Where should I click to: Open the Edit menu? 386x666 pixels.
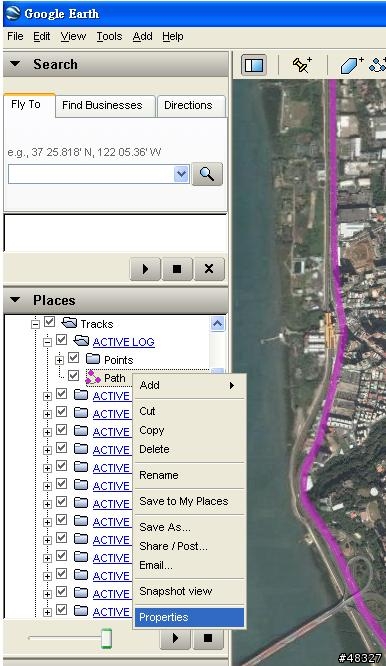[x=42, y=37]
